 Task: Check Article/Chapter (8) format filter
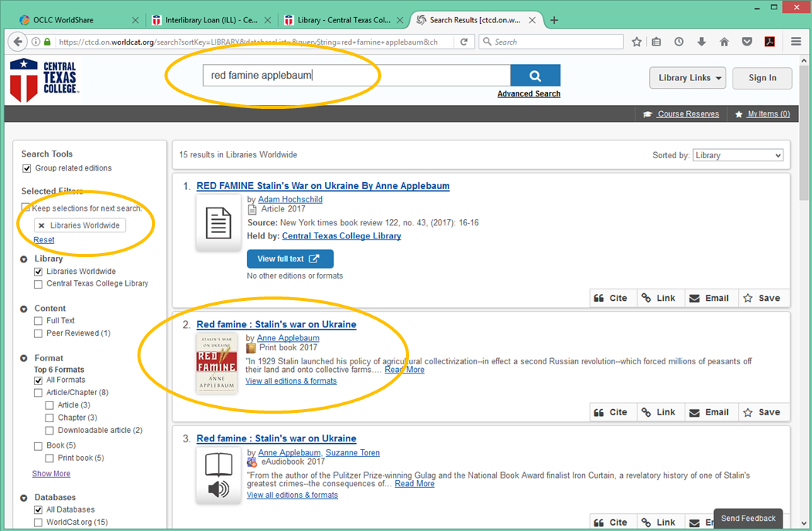[39, 393]
